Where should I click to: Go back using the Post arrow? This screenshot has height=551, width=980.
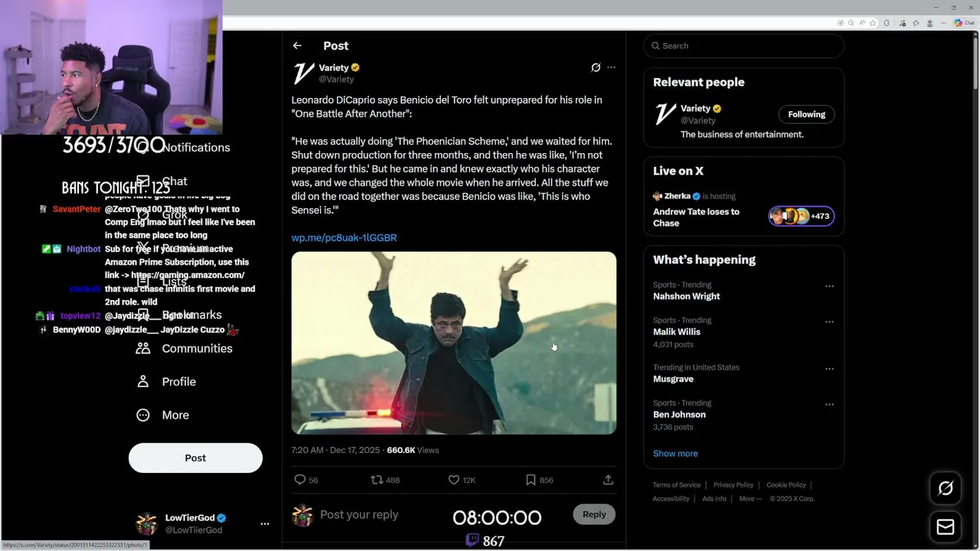(297, 46)
